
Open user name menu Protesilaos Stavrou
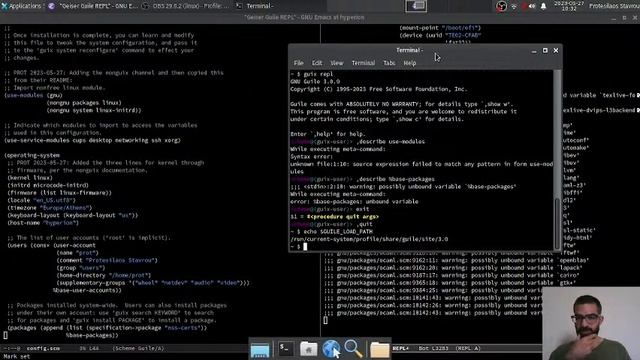[614, 6]
